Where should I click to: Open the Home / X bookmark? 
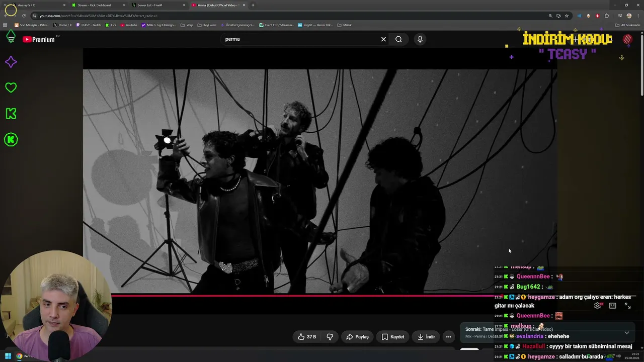[62, 25]
